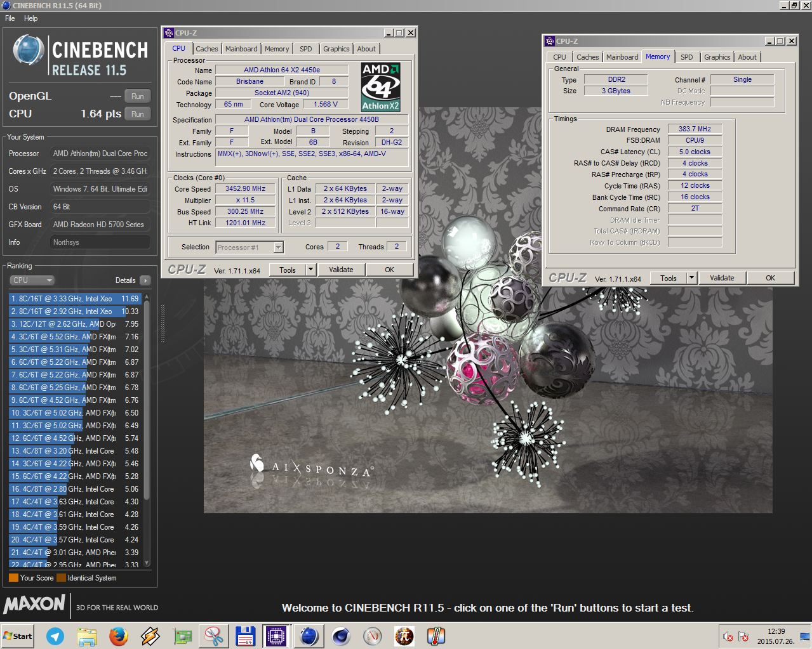This screenshot has width=812, height=649.
Task: Click the Telegram icon in the taskbar
Action: [x=55, y=636]
